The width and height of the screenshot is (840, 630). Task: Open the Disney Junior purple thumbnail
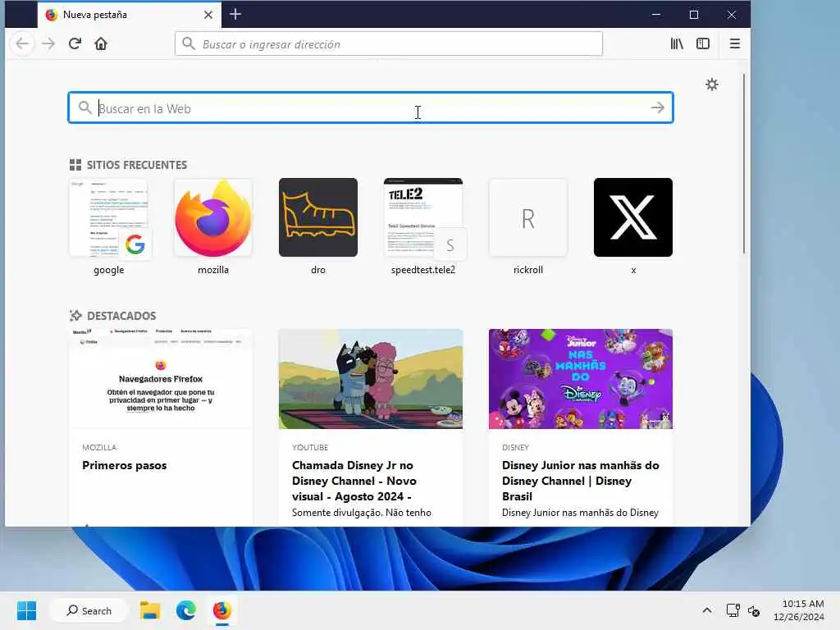(x=581, y=379)
